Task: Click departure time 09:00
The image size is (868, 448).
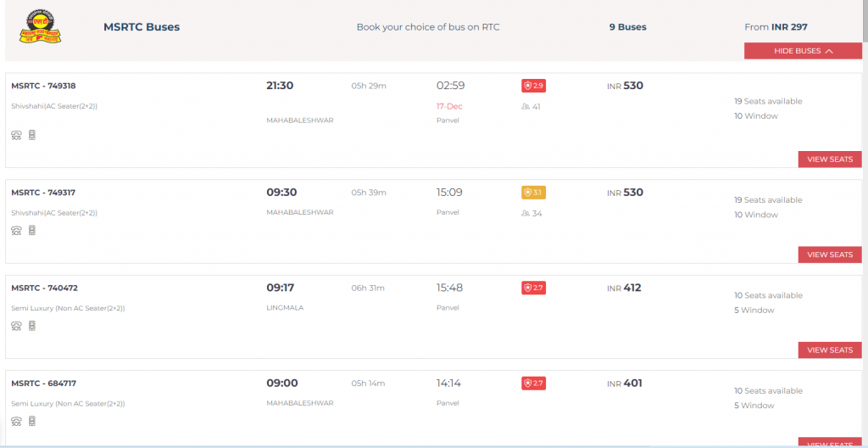Action: coord(282,384)
